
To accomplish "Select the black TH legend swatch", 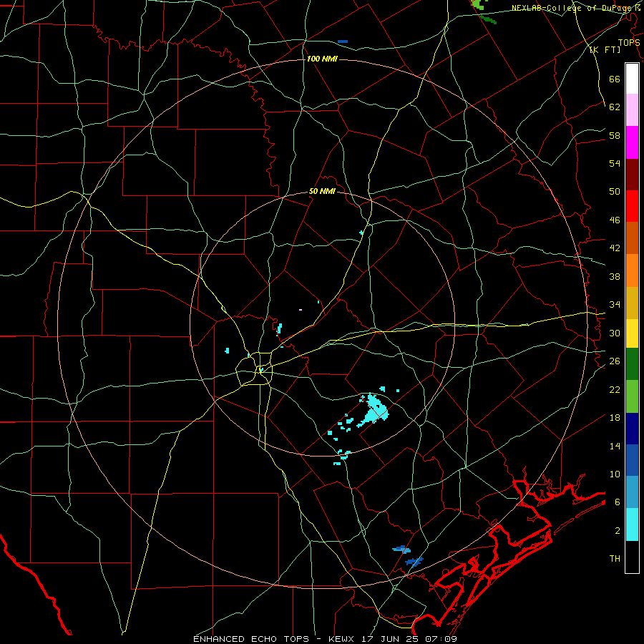I will [x=632, y=557].
